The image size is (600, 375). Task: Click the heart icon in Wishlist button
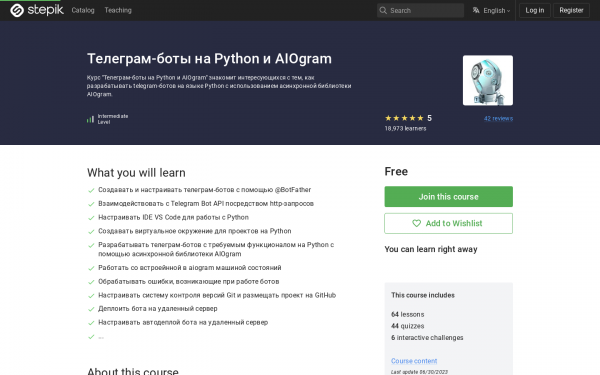point(416,223)
